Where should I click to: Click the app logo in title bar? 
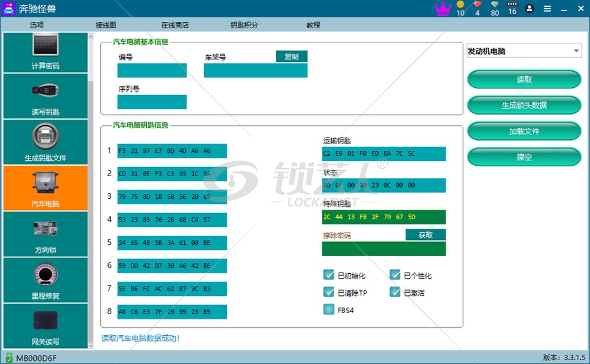click(x=8, y=8)
